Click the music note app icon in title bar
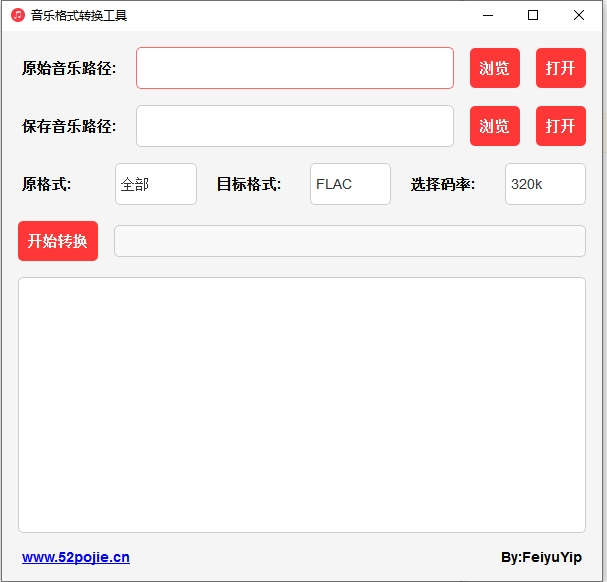 coord(17,15)
